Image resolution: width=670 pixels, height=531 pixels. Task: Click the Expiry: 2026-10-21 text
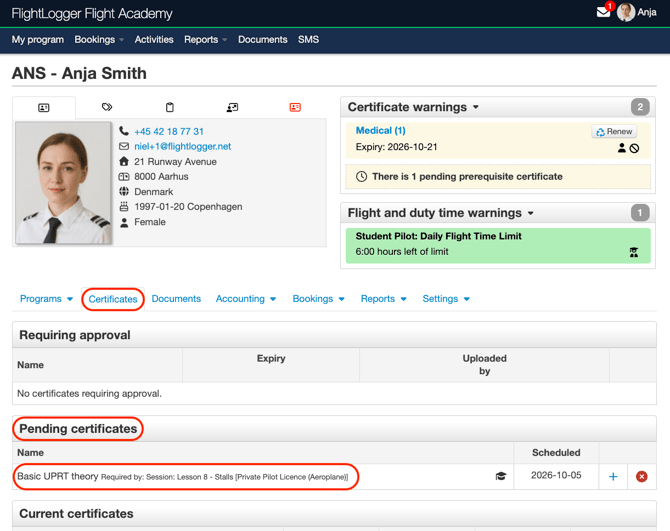tap(397, 147)
